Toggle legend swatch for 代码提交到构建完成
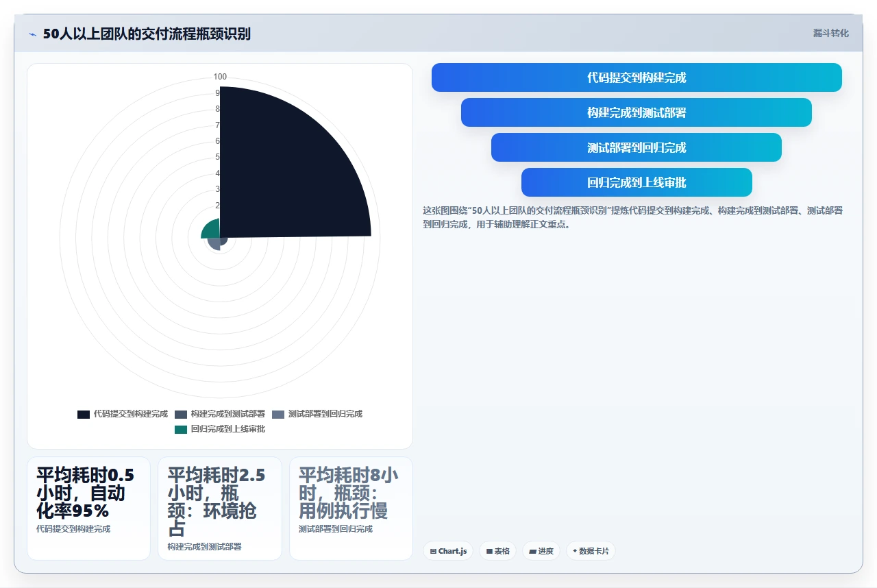 (84, 414)
